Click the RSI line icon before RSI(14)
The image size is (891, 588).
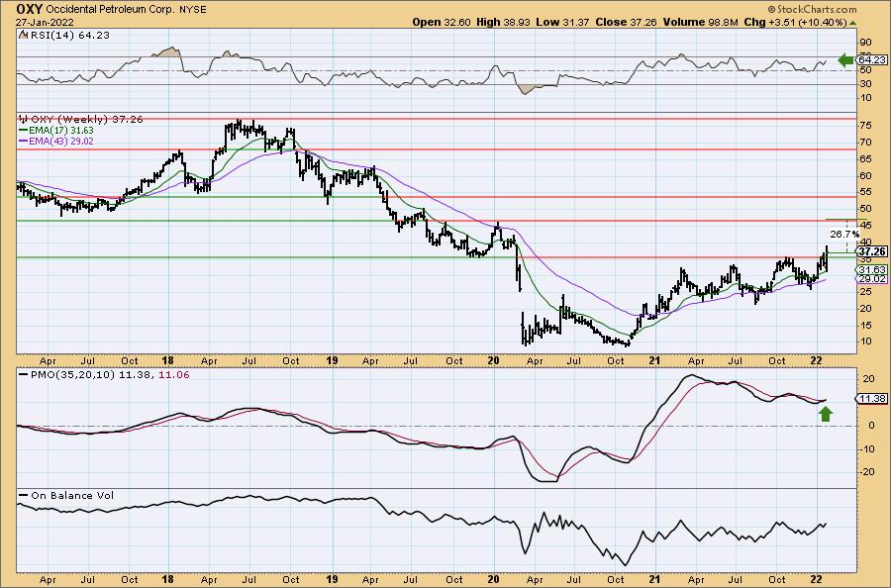(x=24, y=35)
